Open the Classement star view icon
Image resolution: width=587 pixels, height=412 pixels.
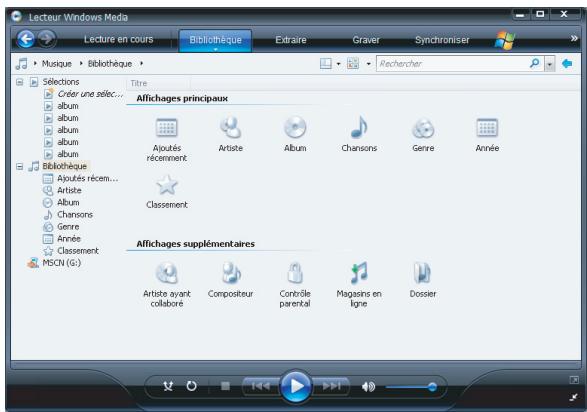[167, 185]
